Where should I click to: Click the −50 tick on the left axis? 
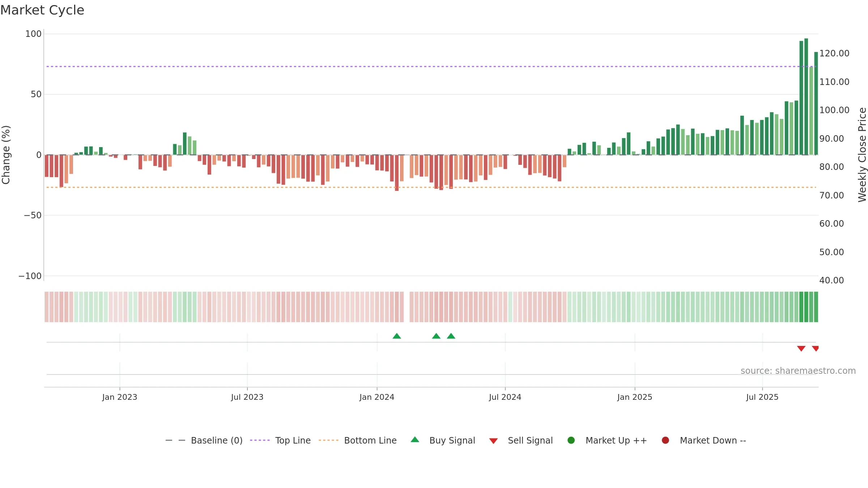coord(33,215)
